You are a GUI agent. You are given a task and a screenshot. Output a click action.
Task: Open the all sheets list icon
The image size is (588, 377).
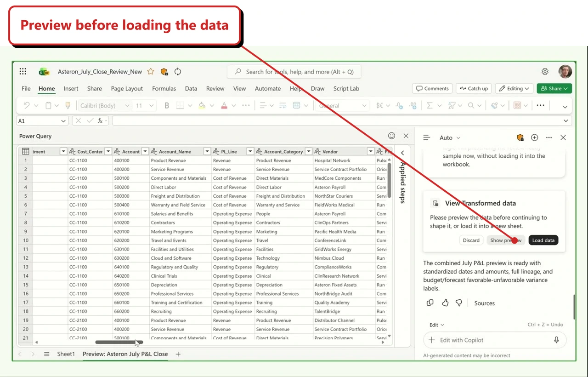tap(46, 354)
